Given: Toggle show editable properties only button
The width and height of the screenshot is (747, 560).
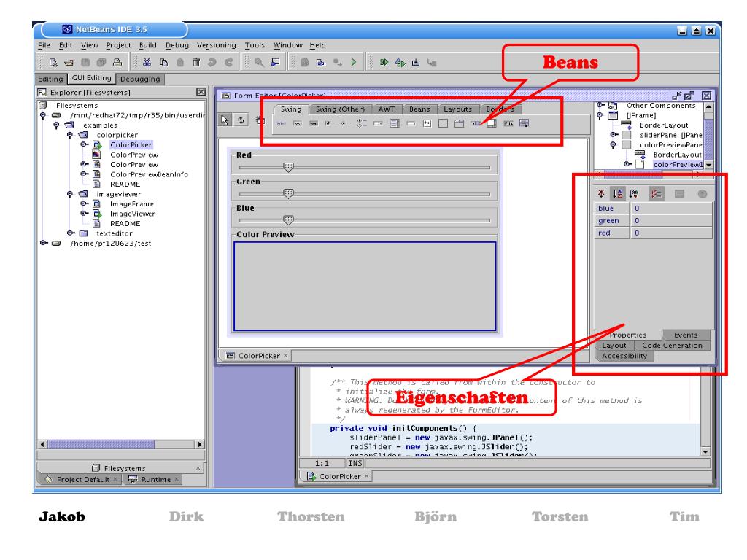Looking at the screenshot, I should pos(657,193).
